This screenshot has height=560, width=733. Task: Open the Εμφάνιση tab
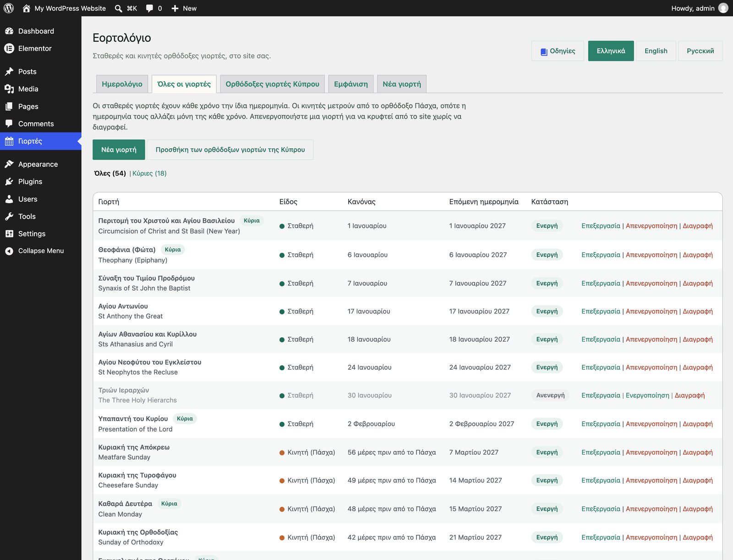[x=351, y=84]
